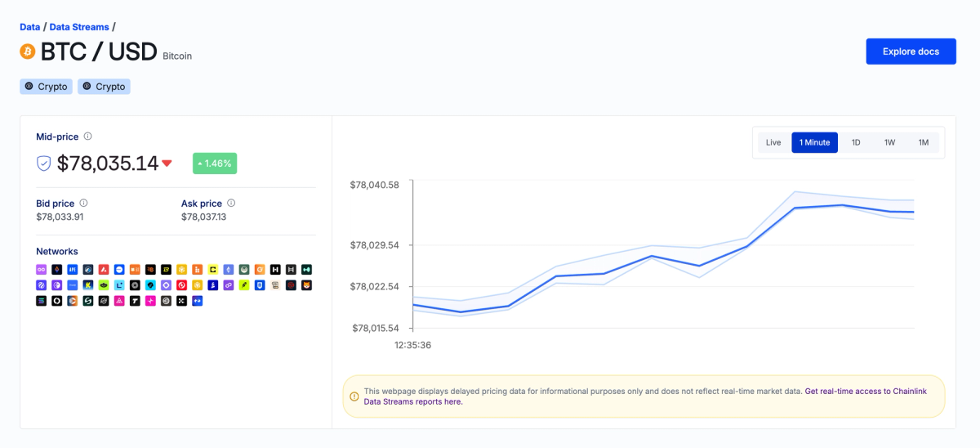Select the red Optimism circle network icon
980x448 pixels.
(x=181, y=285)
